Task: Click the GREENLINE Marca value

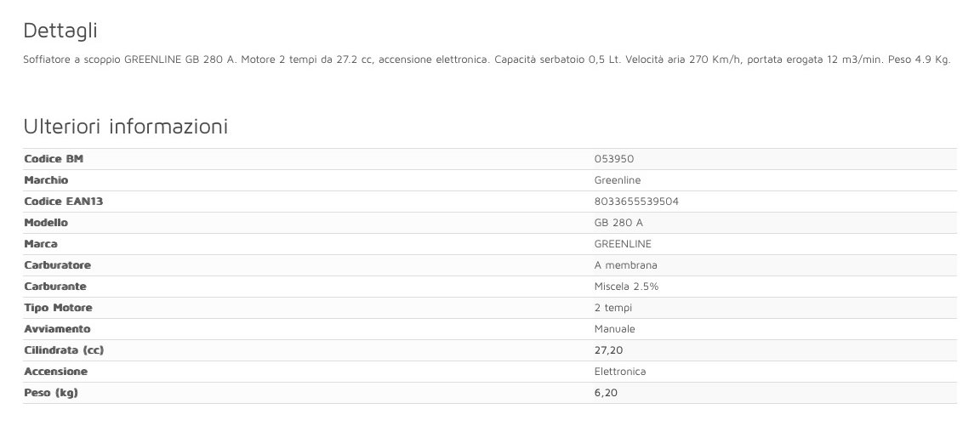Action: click(623, 244)
